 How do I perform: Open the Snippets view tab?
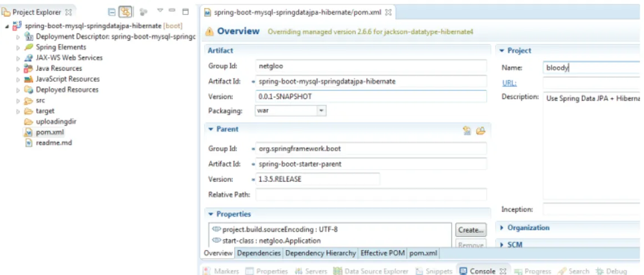433,271
